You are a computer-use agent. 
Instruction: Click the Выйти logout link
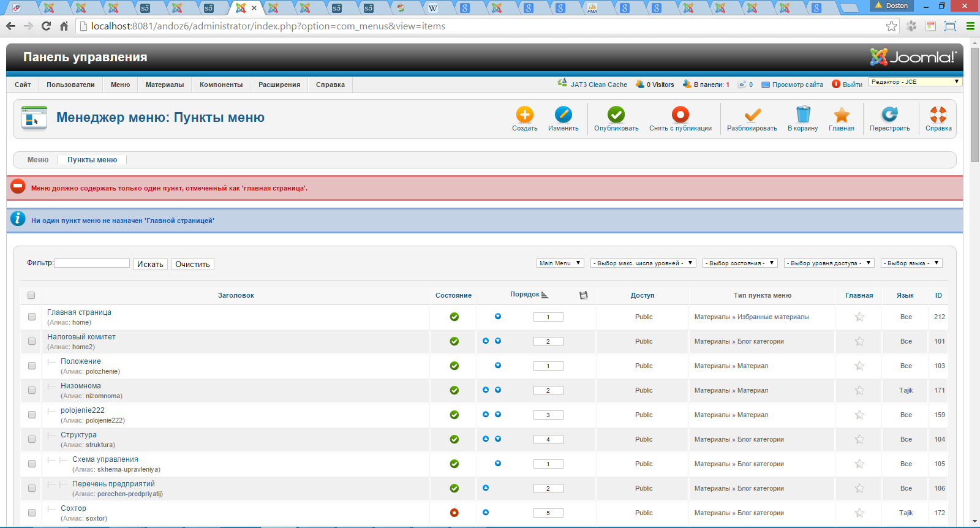pos(852,85)
